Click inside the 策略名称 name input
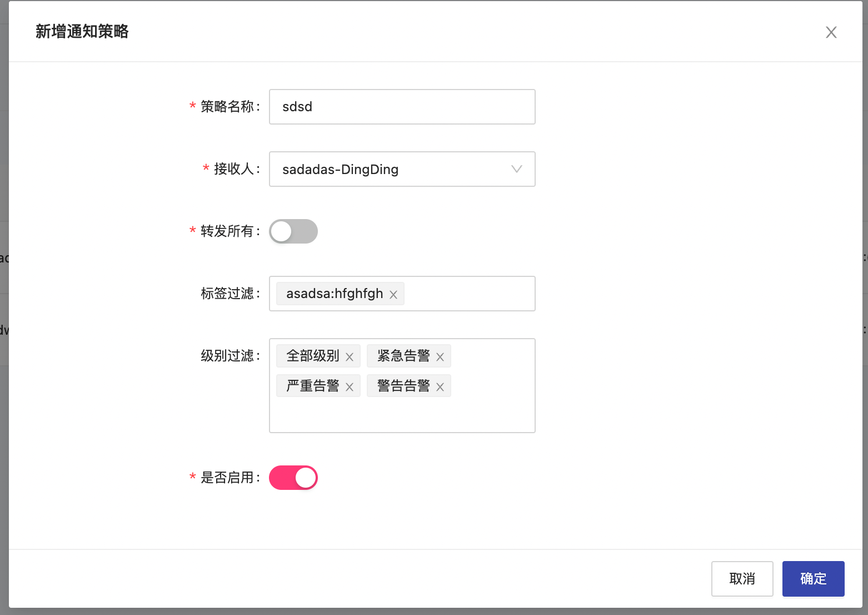Image resolution: width=868 pixels, height=615 pixels. (x=402, y=107)
